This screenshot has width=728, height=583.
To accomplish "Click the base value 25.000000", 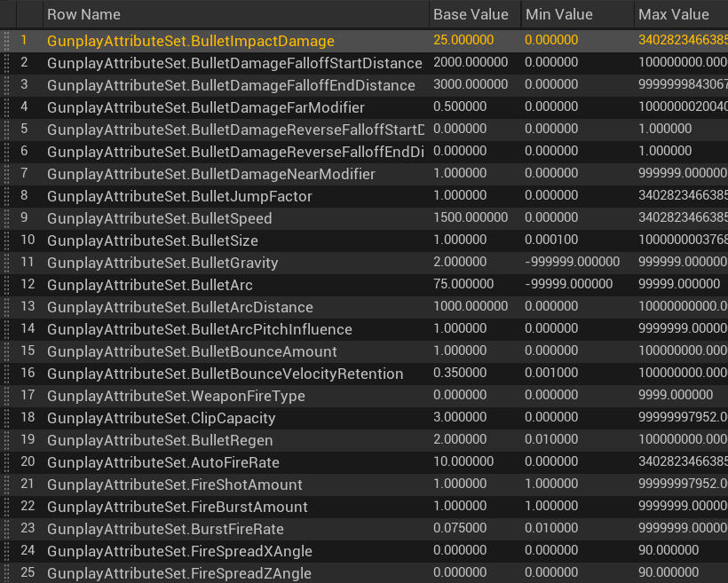I will (x=463, y=40).
